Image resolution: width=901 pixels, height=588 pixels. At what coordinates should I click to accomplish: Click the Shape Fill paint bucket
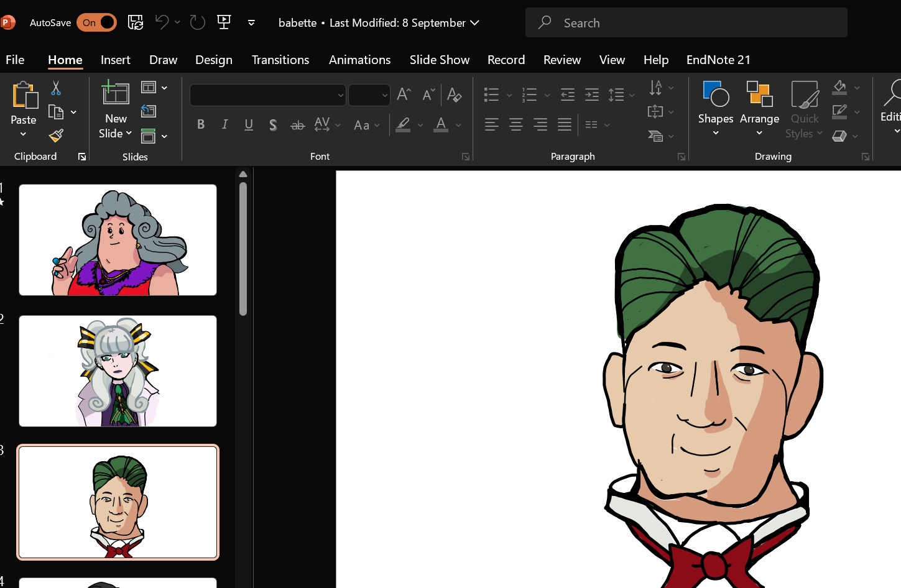click(840, 87)
